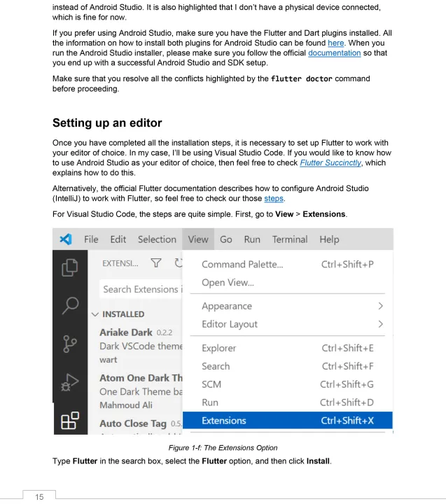The image size is (446, 504).
Task: Expand the Appearance submenu arrow
Action: [380, 306]
